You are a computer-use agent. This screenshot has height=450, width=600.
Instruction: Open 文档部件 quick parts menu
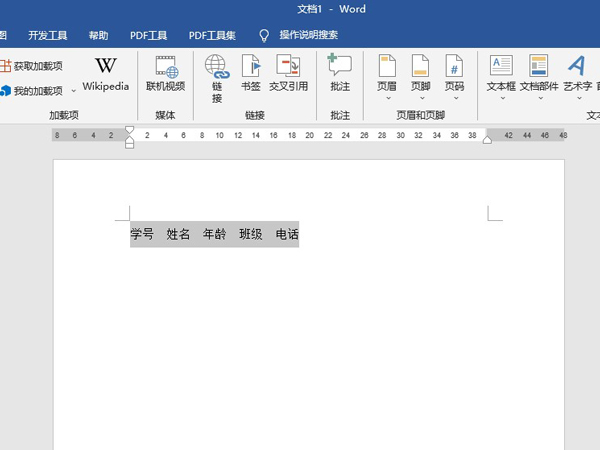click(538, 75)
